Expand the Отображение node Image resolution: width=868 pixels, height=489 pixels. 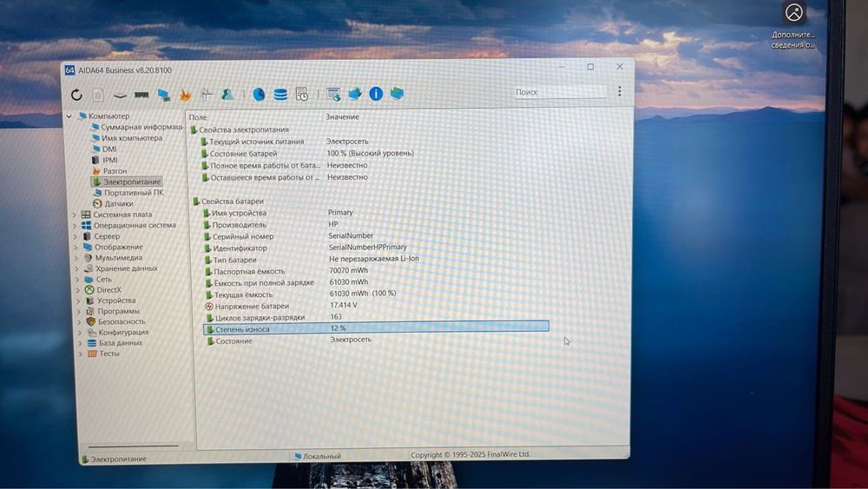tap(76, 248)
